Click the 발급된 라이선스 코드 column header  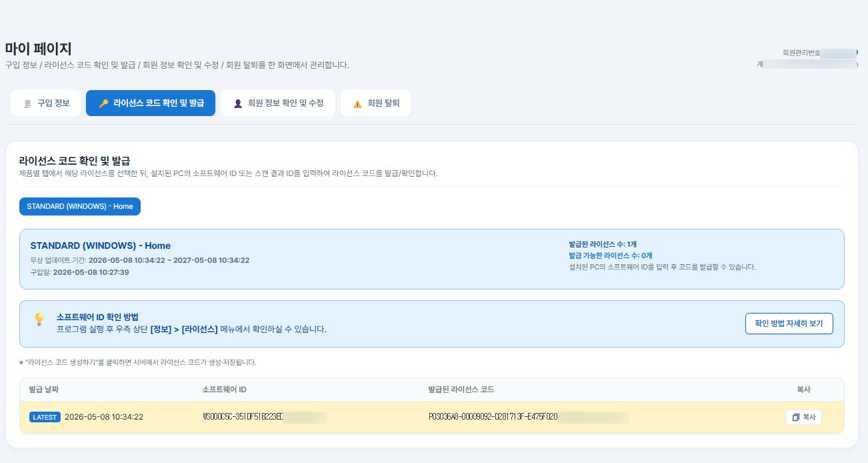[x=461, y=389]
